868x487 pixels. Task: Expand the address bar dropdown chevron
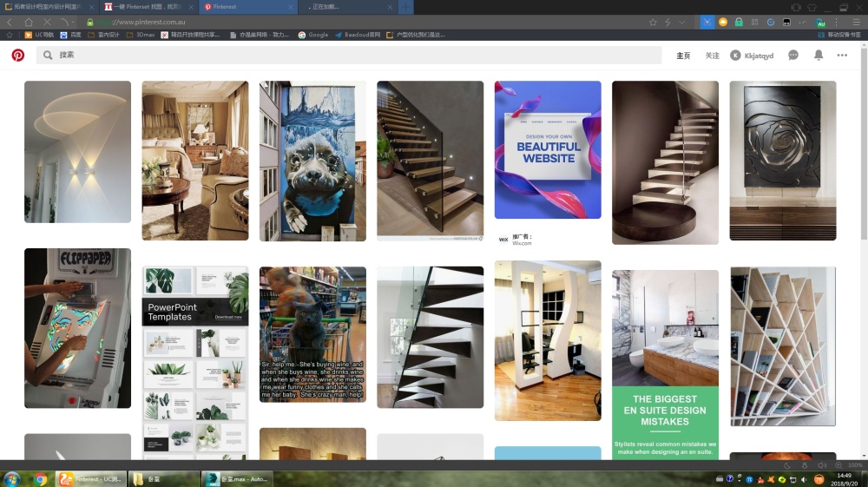(x=681, y=22)
